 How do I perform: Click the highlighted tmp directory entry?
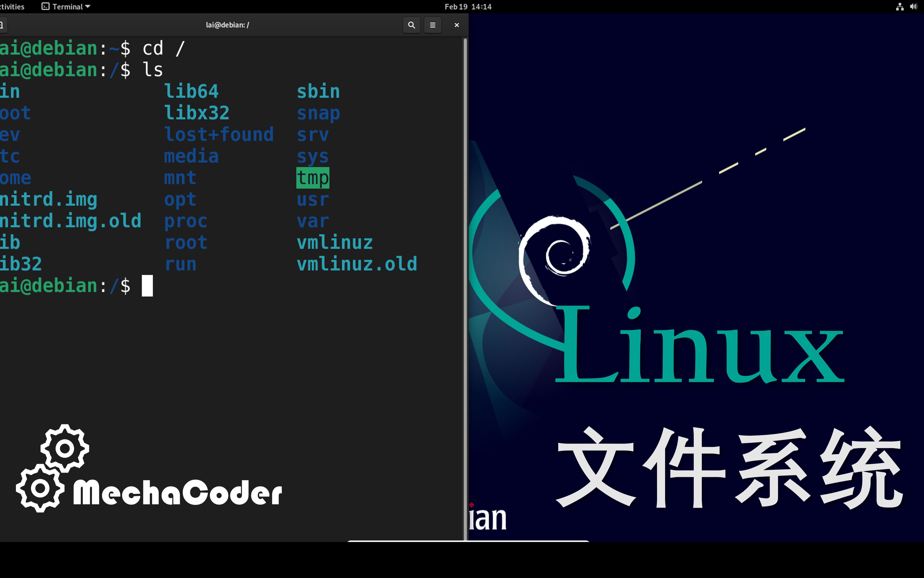[x=313, y=178]
